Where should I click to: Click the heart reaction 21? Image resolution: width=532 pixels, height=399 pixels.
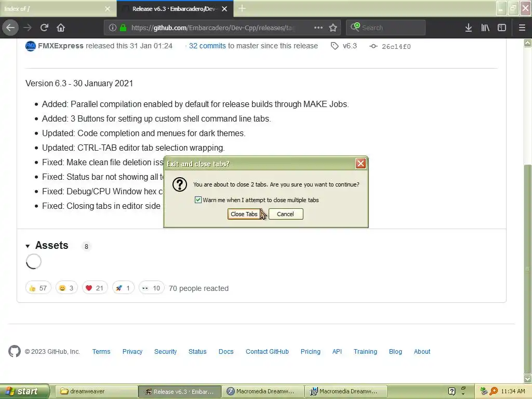tap(95, 288)
